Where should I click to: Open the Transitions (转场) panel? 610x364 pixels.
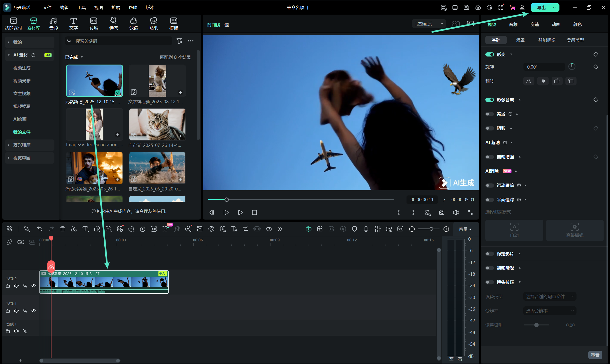93,24
